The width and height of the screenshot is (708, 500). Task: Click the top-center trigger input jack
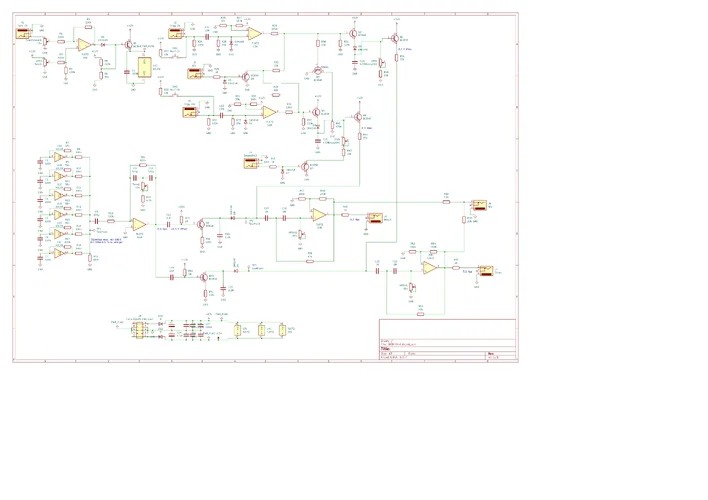[x=175, y=33]
